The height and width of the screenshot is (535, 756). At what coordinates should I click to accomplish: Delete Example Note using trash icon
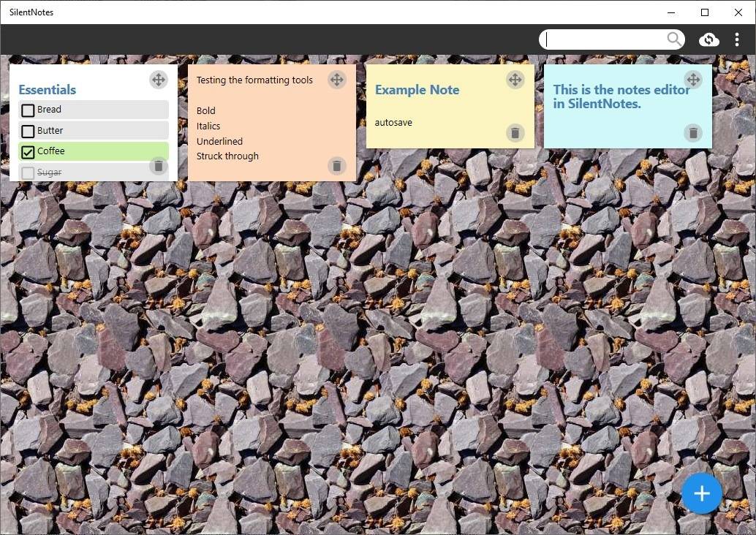[x=515, y=132]
